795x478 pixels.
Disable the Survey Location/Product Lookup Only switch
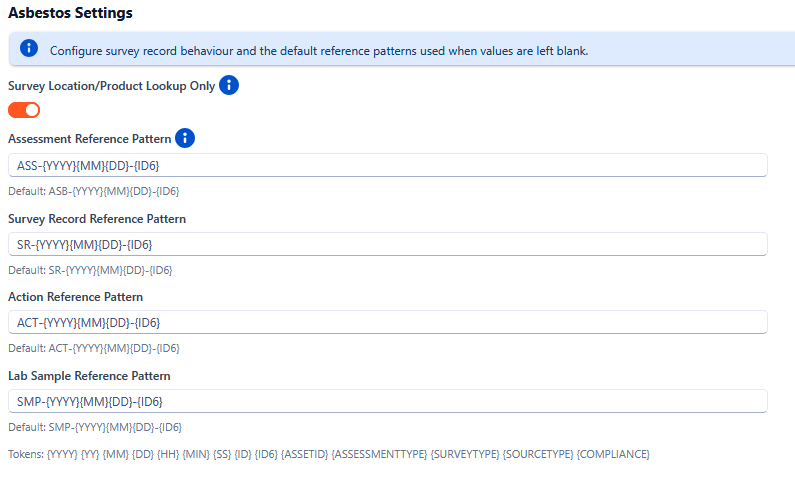tap(24, 110)
